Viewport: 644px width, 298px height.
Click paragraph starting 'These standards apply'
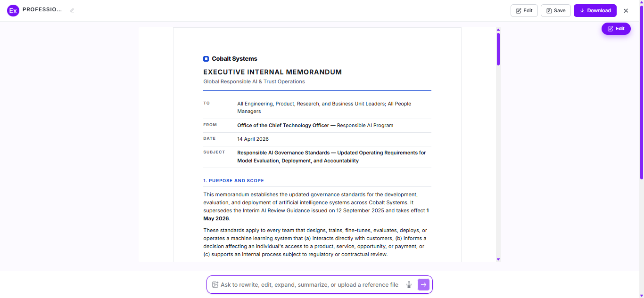[x=316, y=242]
